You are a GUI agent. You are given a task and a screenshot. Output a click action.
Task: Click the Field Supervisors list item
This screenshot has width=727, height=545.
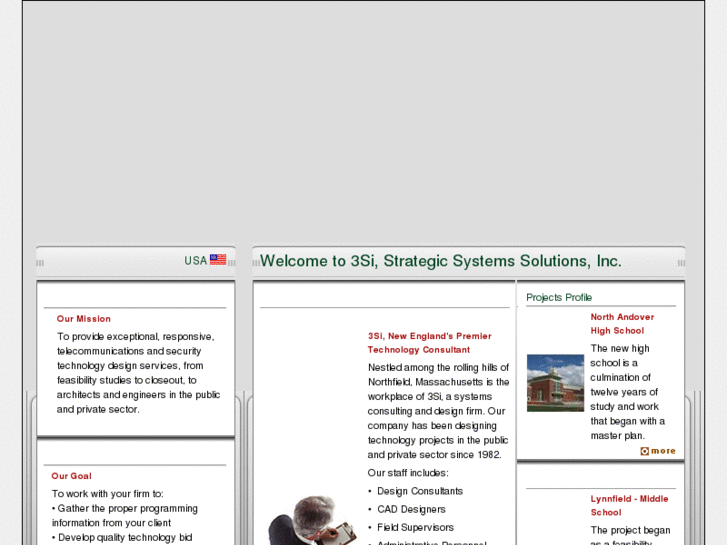415,527
